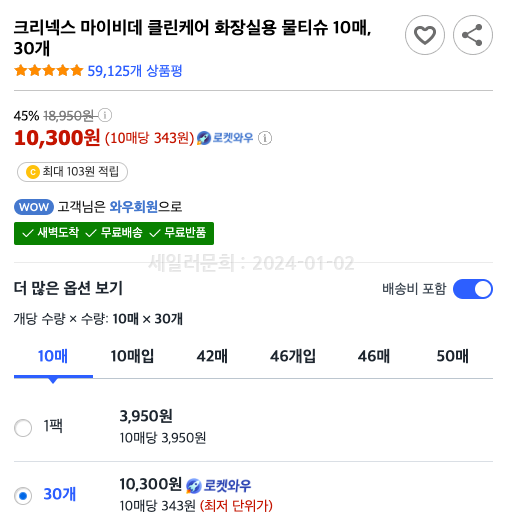Click the 와우회원 link text
The height and width of the screenshot is (525, 506).
(x=134, y=207)
